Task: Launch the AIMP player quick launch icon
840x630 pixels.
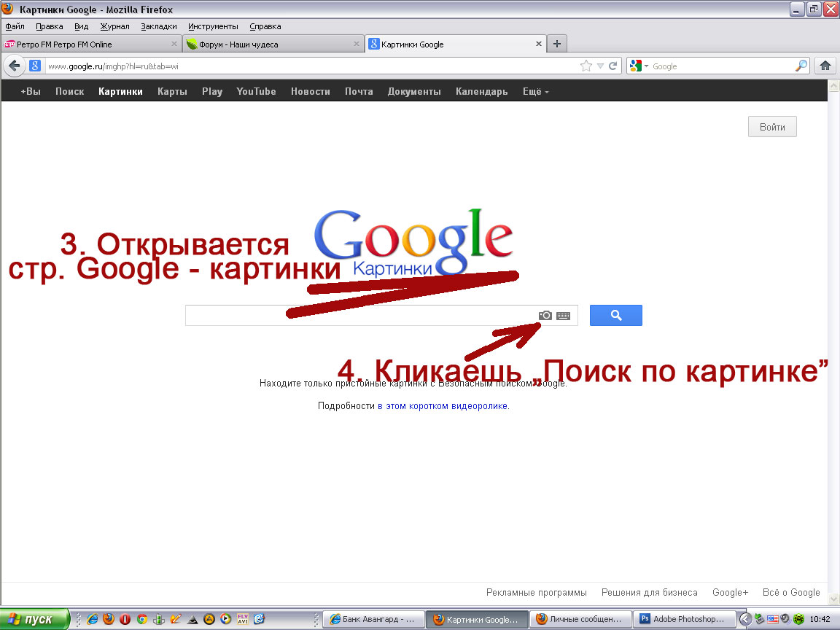Action: [x=209, y=619]
